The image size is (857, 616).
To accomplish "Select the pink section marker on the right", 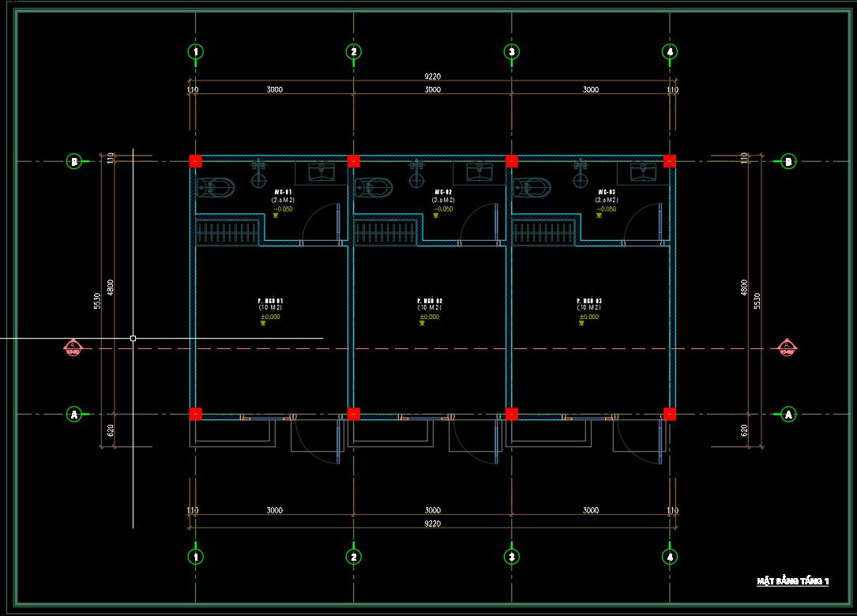I will coord(787,347).
